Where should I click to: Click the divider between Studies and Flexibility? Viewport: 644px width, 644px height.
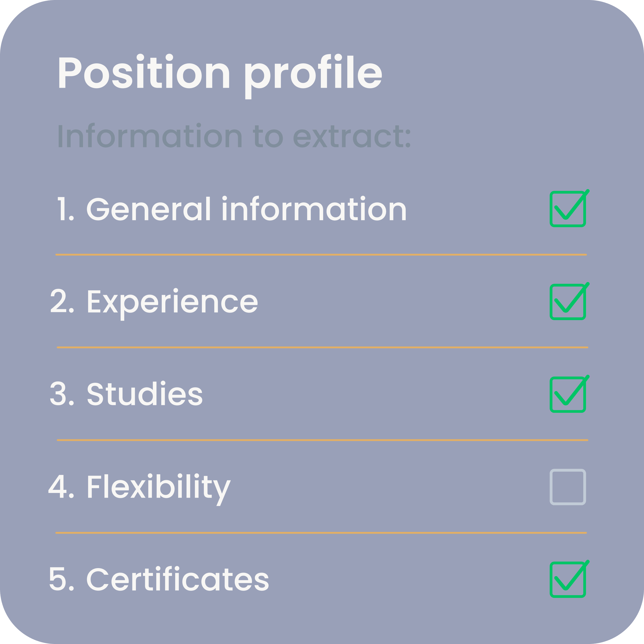[322, 440]
